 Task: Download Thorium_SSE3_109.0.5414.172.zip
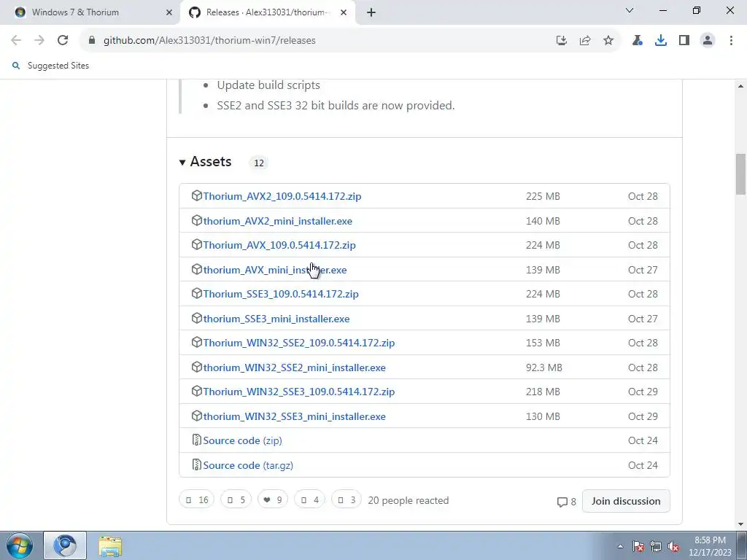tap(281, 295)
